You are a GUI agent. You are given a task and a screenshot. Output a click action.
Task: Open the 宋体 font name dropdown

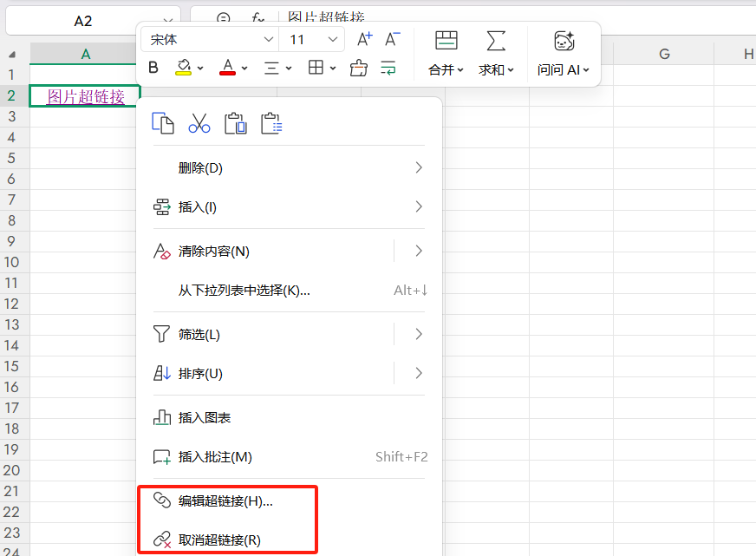[x=208, y=39]
